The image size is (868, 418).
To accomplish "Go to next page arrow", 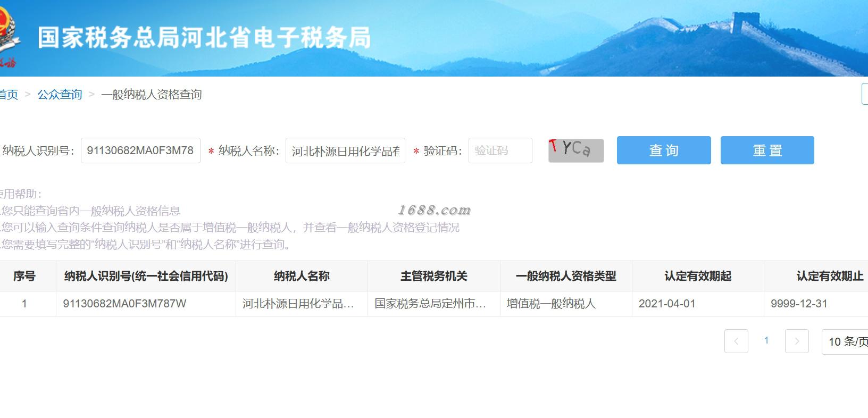I will point(797,341).
